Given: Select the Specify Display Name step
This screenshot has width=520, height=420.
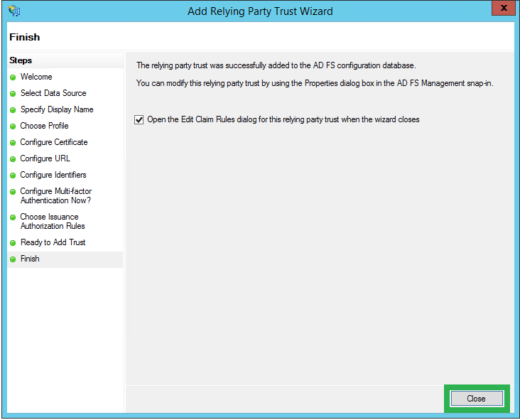Looking at the screenshot, I should [x=57, y=109].
